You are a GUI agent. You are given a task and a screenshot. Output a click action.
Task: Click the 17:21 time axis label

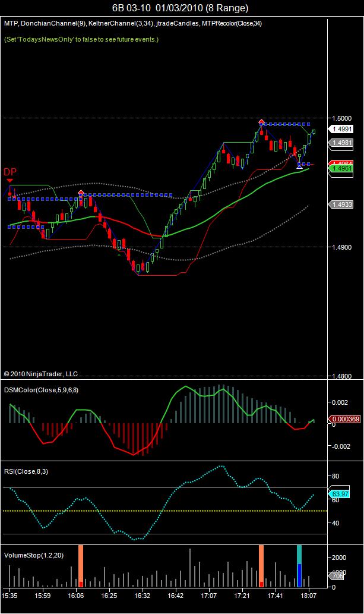[x=242, y=596]
